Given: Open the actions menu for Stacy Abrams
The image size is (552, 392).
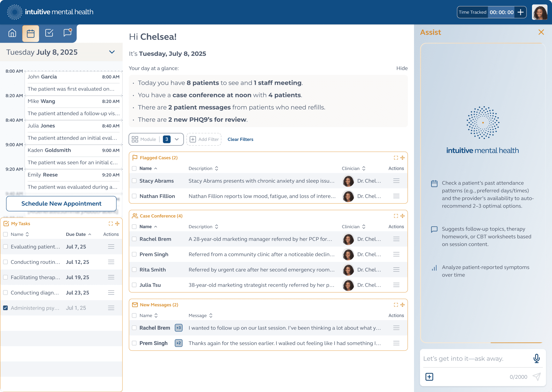Looking at the screenshot, I should (396, 181).
